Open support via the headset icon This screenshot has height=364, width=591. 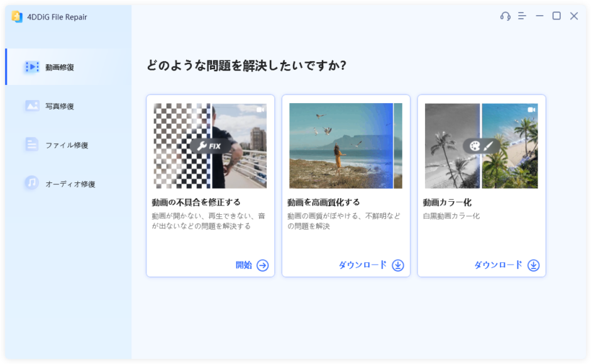coord(505,16)
